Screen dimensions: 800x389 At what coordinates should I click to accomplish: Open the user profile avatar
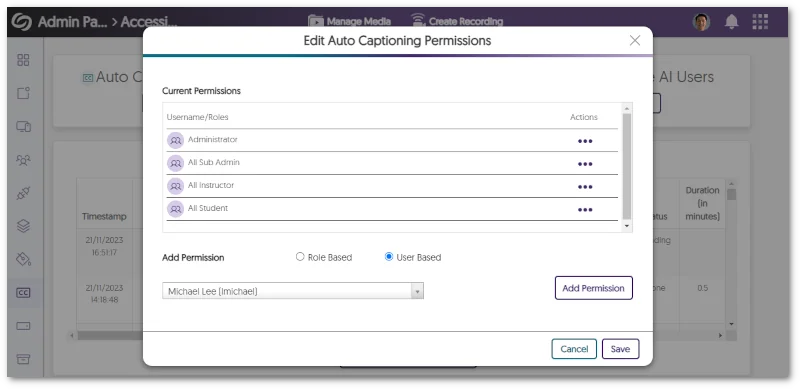702,22
